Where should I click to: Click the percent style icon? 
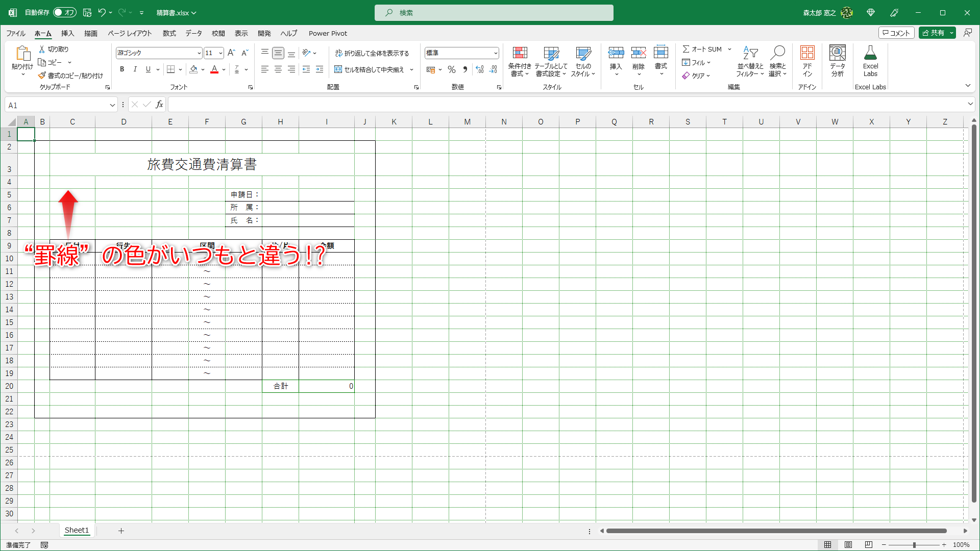coord(452,69)
